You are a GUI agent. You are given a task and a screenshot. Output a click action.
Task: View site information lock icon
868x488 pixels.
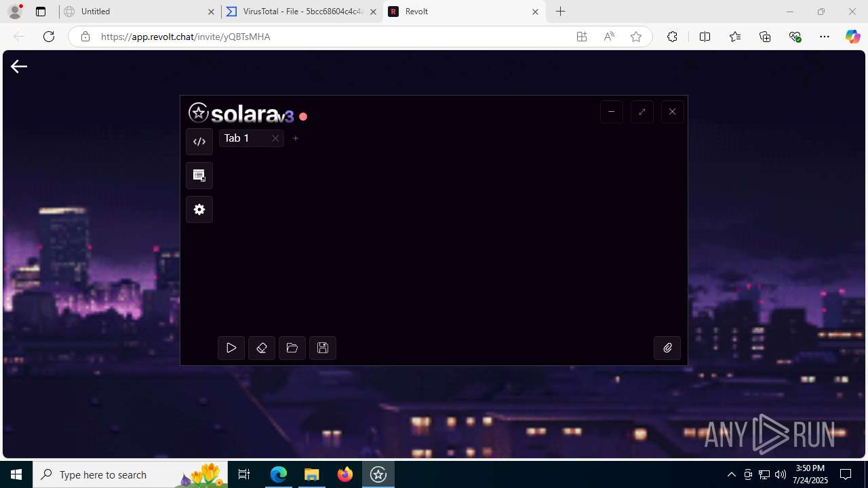click(x=85, y=37)
